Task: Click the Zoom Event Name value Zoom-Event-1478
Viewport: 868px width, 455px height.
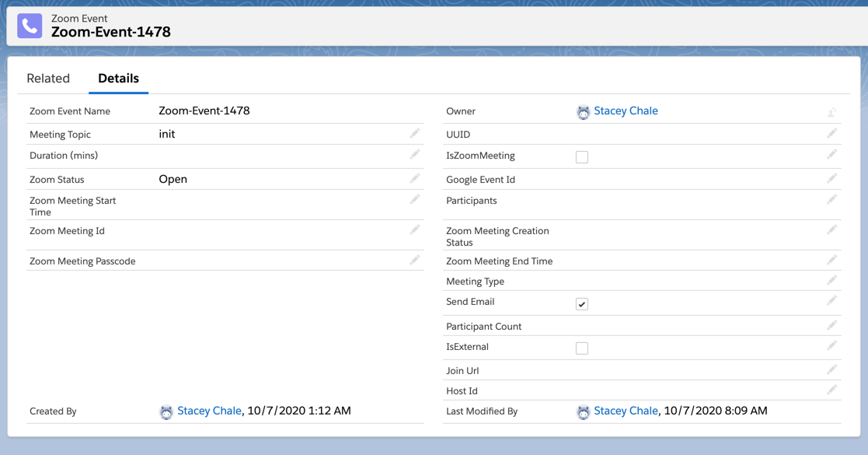Action: click(x=204, y=111)
